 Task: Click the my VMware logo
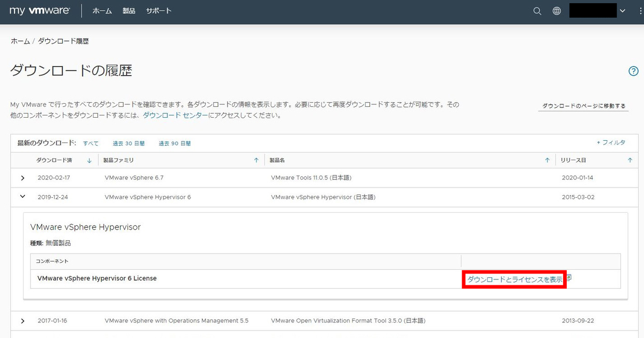point(39,10)
